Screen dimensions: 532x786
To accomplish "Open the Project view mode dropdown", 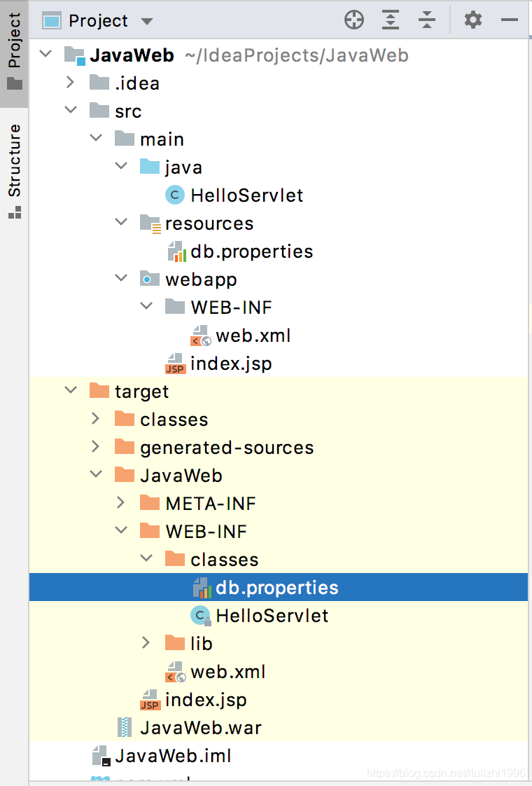I will pyautogui.click(x=146, y=20).
